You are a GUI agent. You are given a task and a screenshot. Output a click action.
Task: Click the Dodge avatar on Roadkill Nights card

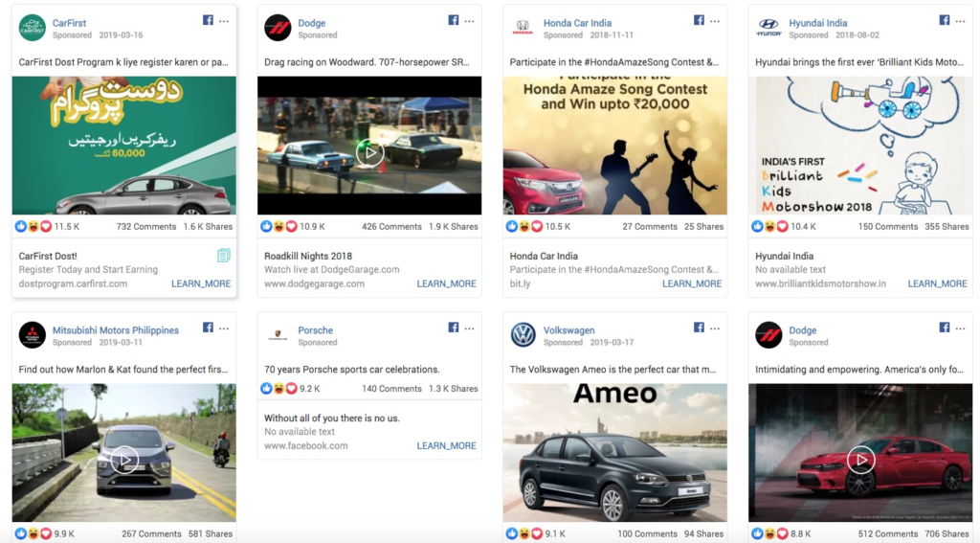pos(278,28)
